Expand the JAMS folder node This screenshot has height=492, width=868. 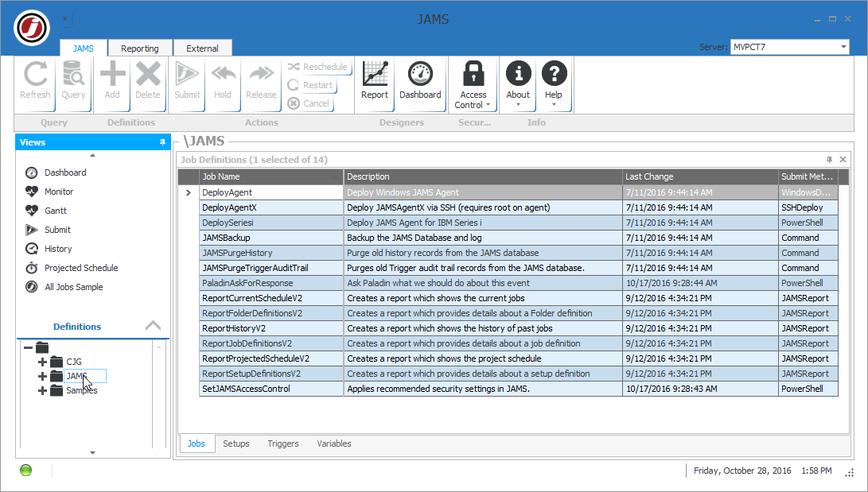(42, 377)
